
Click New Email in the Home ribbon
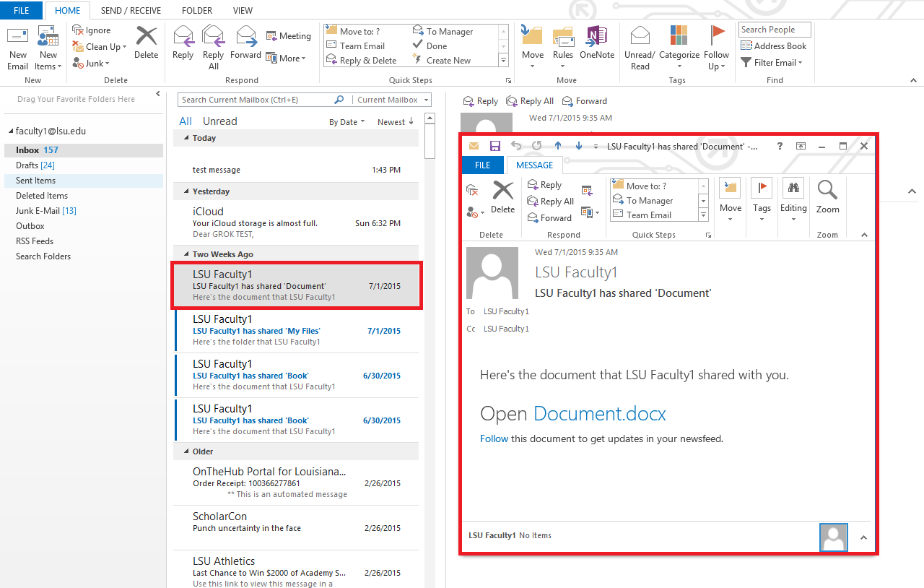pyautogui.click(x=18, y=48)
